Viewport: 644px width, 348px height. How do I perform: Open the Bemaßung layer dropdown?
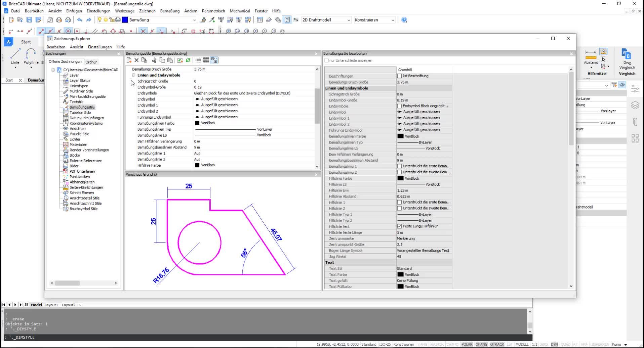(194, 20)
